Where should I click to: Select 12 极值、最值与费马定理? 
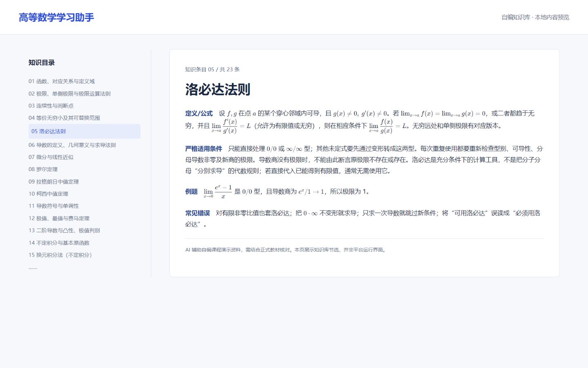[x=59, y=218]
